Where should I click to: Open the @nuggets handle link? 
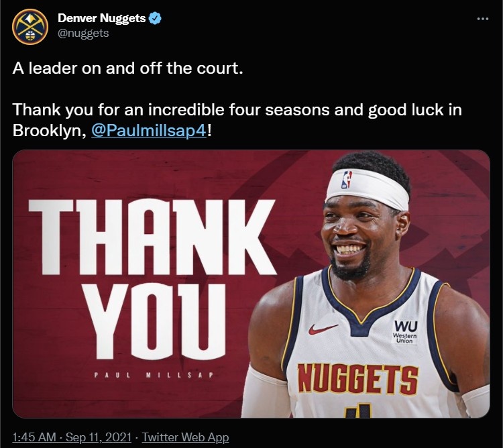tap(83, 34)
